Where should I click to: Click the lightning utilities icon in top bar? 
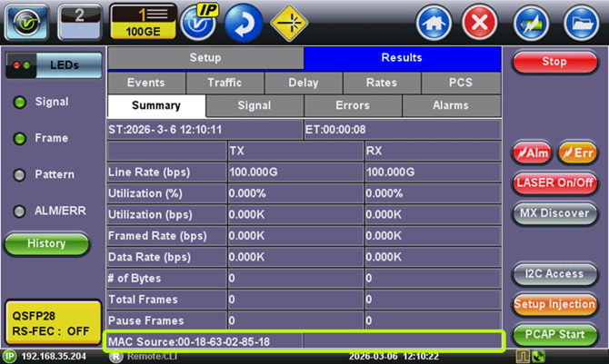(530, 20)
